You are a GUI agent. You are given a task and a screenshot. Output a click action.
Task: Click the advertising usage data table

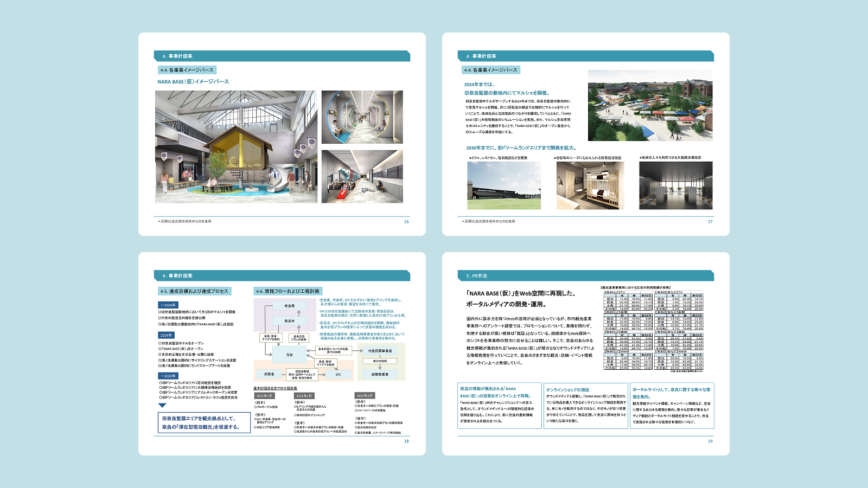pos(654,329)
